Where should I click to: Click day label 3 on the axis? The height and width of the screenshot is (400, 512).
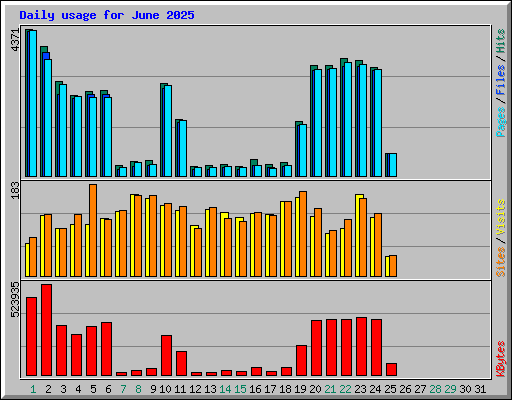[x=63, y=389]
